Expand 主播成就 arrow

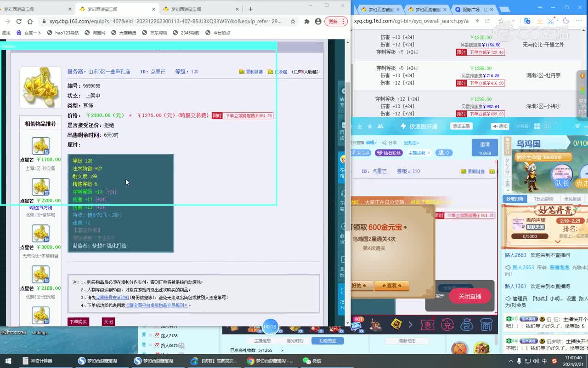[429, 153]
